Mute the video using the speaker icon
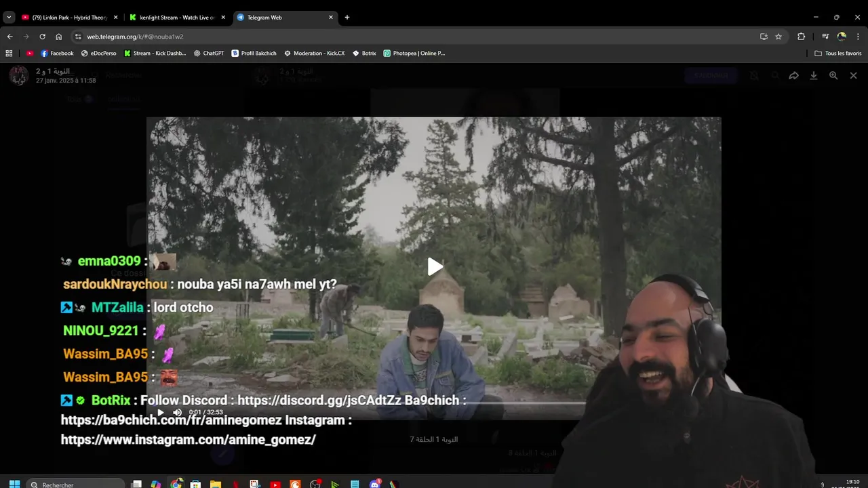This screenshot has height=488, width=868. pyautogui.click(x=177, y=412)
